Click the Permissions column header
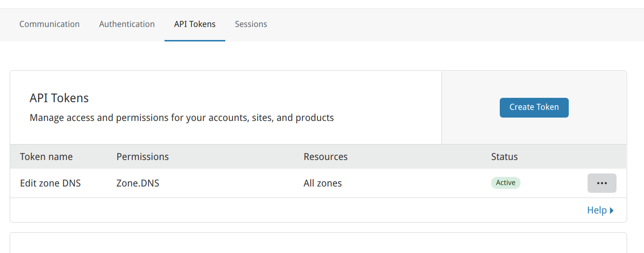The image size is (644, 253). 143,157
